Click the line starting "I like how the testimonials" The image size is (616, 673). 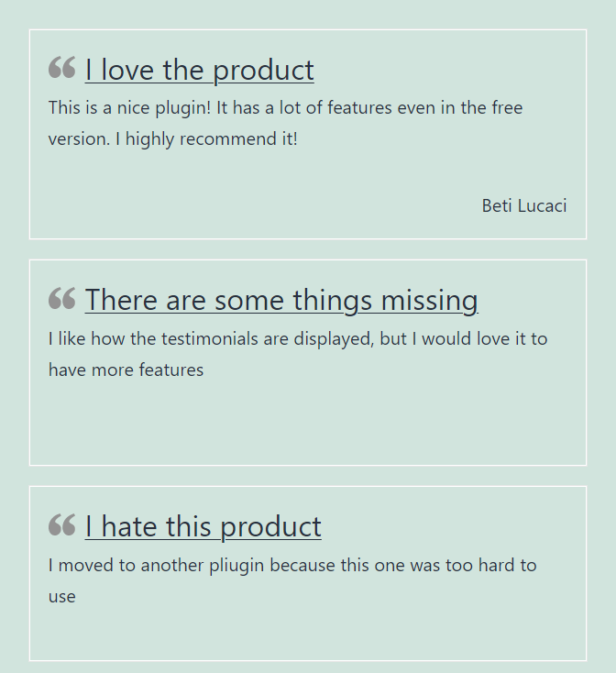pyautogui.click(x=298, y=338)
